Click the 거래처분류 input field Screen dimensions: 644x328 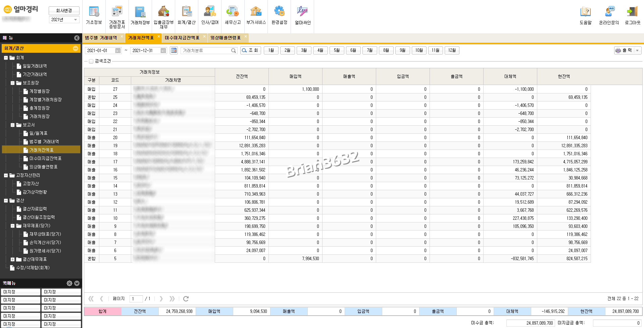pyautogui.click(x=206, y=50)
